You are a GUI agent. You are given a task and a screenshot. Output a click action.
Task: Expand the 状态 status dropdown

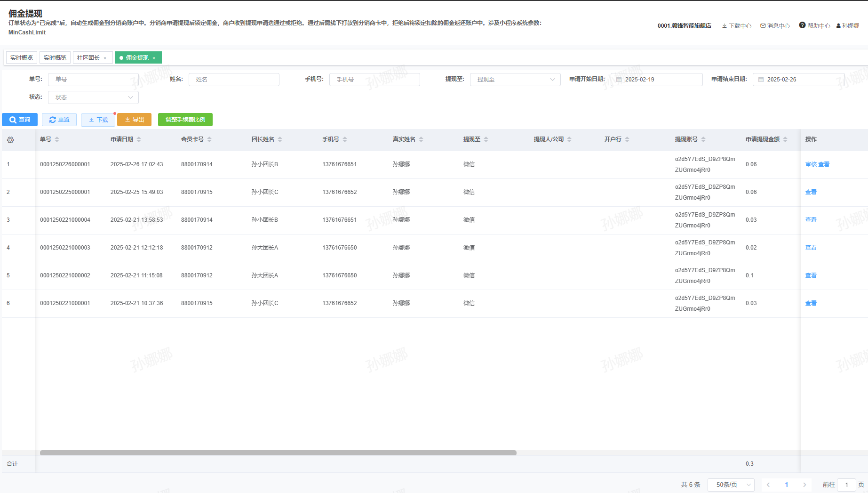(x=93, y=97)
